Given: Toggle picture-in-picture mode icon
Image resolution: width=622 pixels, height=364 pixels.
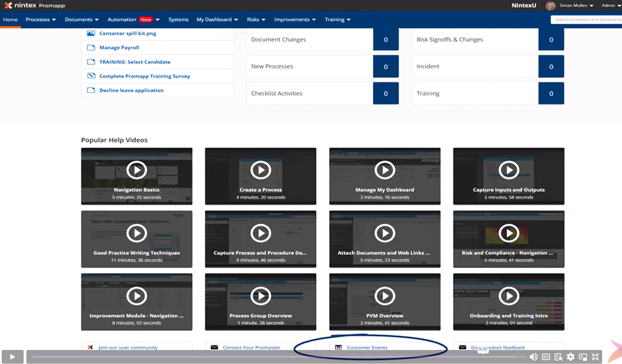Looking at the screenshot, I should pos(583,357).
